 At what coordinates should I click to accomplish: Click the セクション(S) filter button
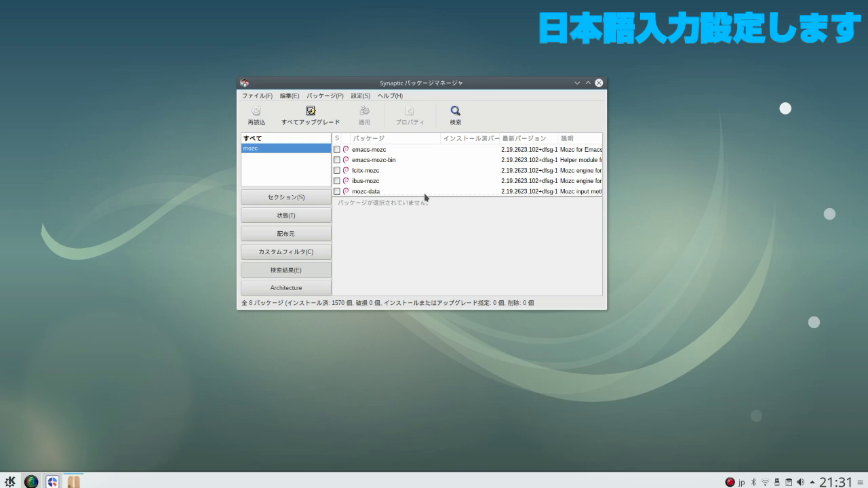pos(286,197)
